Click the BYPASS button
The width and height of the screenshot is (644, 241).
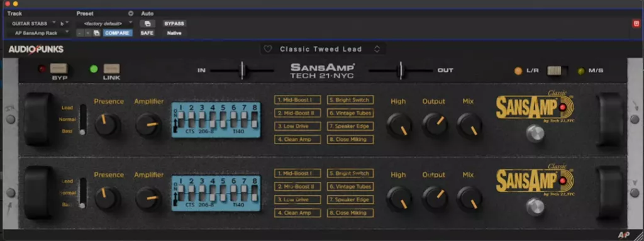174,23
